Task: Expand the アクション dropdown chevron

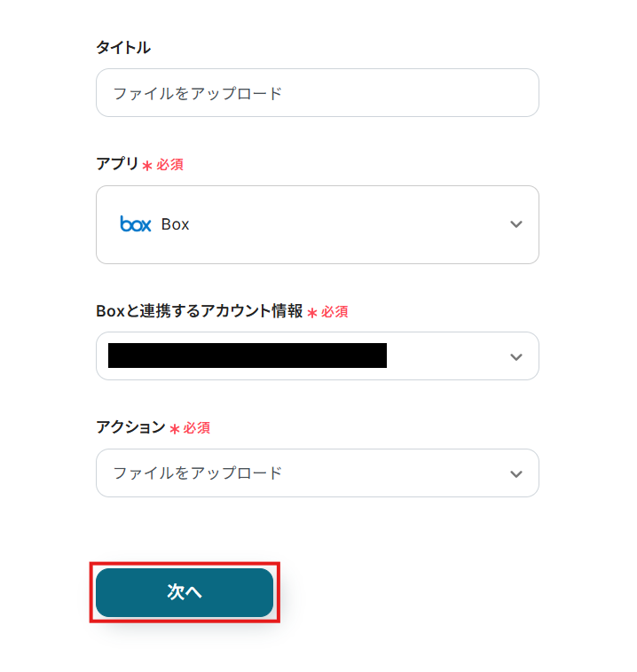Action: pyautogui.click(x=516, y=473)
